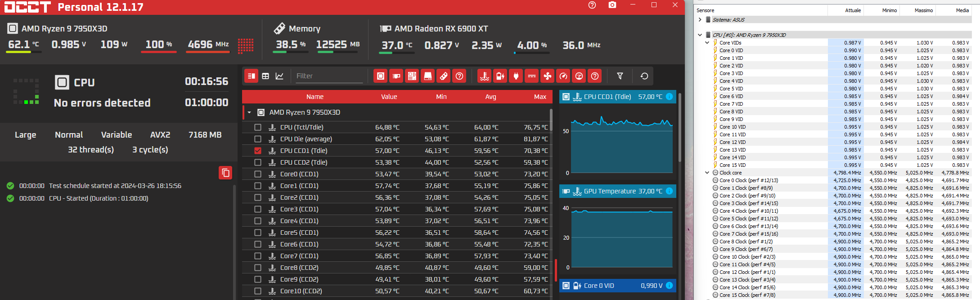
Task: Show info for CPU CCD1 graph
Action: click(669, 97)
